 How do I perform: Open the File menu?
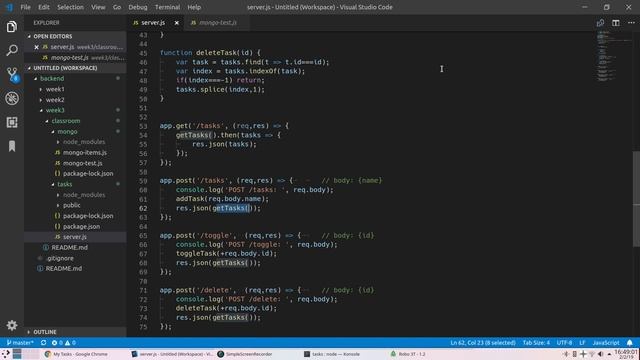(x=25, y=7)
